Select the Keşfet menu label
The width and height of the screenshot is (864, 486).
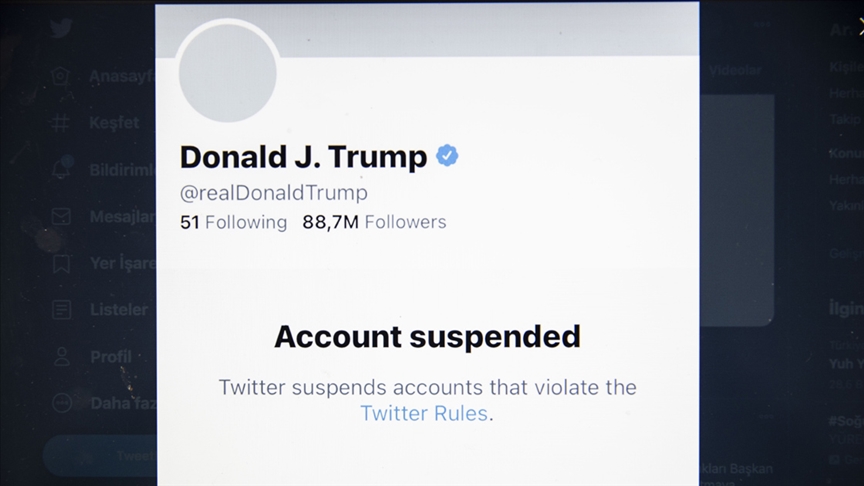(114, 123)
